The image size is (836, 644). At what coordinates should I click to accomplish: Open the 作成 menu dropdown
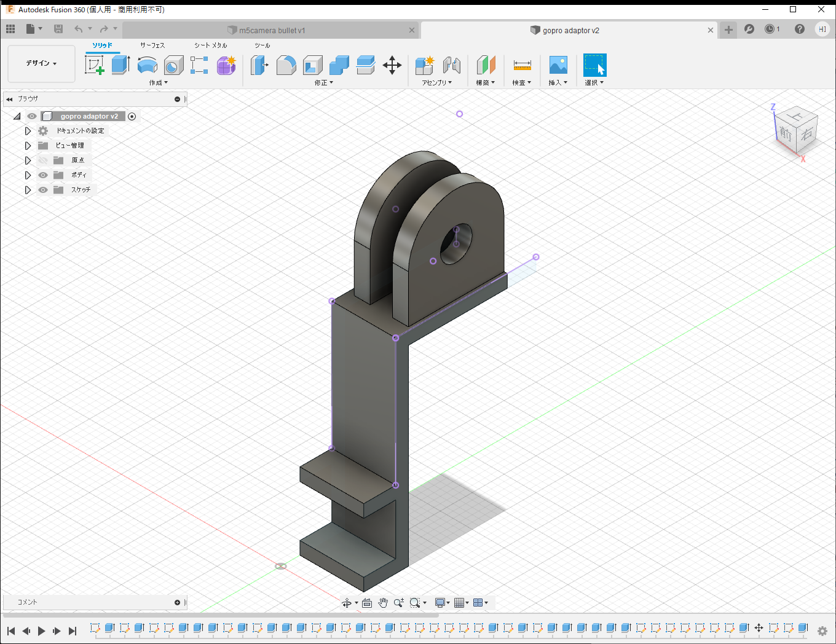tap(158, 82)
